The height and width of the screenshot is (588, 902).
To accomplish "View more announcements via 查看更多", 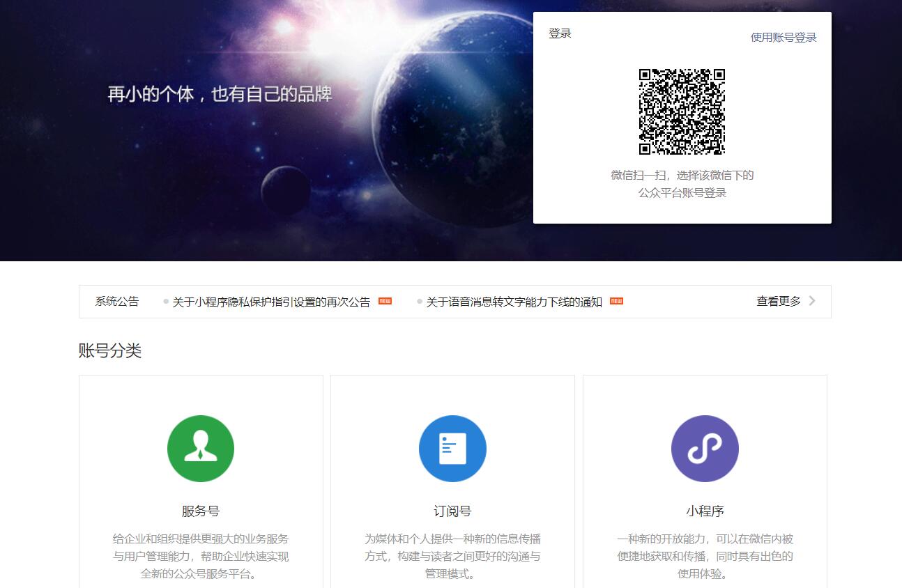I will click(779, 302).
